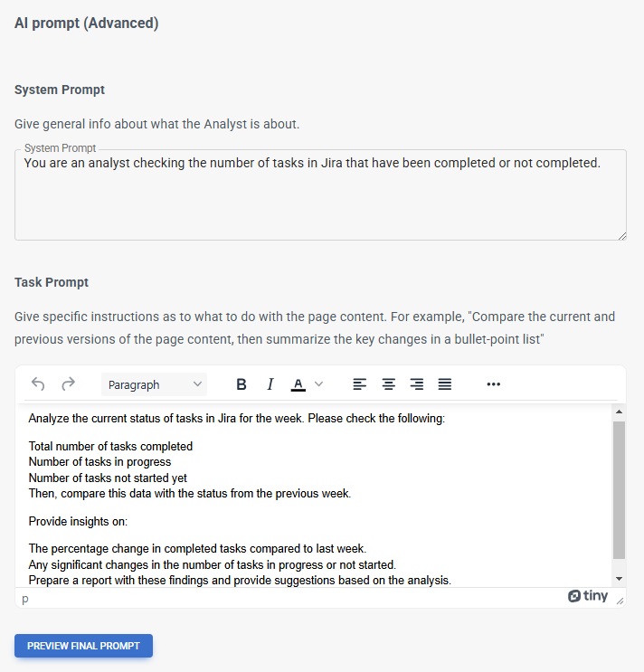Align text left
This screenshot has width=644, height=672.
[x=360, y=384]
